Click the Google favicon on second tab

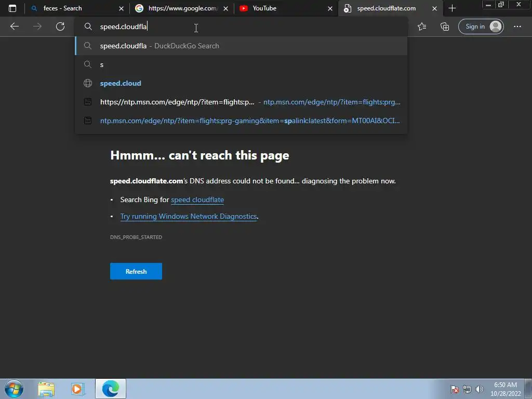pos(139,8)
